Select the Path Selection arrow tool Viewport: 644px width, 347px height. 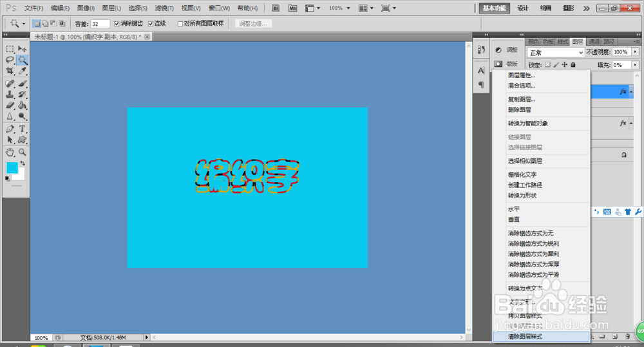10,140
